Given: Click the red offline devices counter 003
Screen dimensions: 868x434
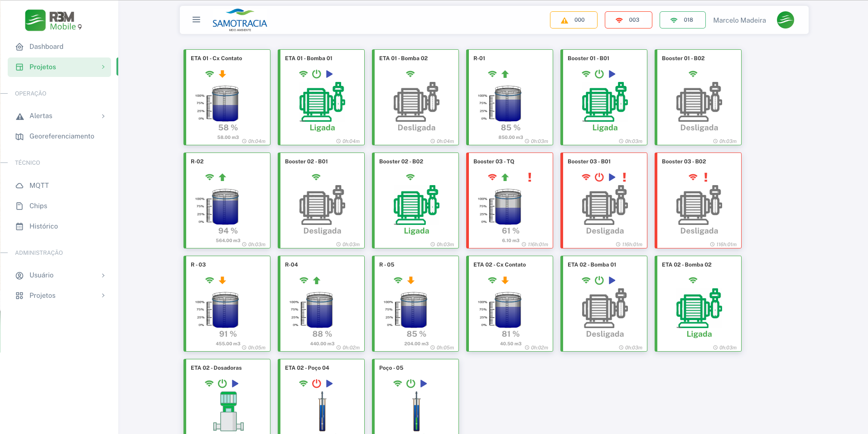Looking at the screenshot, I should [x=628, y=20].
